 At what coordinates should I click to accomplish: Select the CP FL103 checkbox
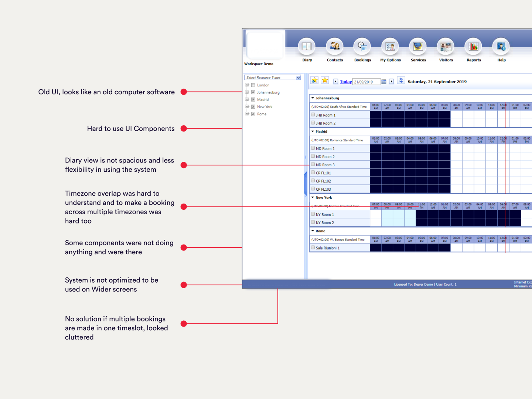[313, 188]
